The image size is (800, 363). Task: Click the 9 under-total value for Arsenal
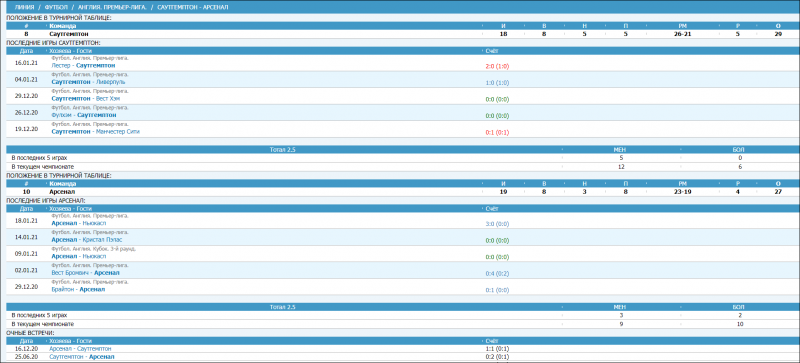click(621, 324)
